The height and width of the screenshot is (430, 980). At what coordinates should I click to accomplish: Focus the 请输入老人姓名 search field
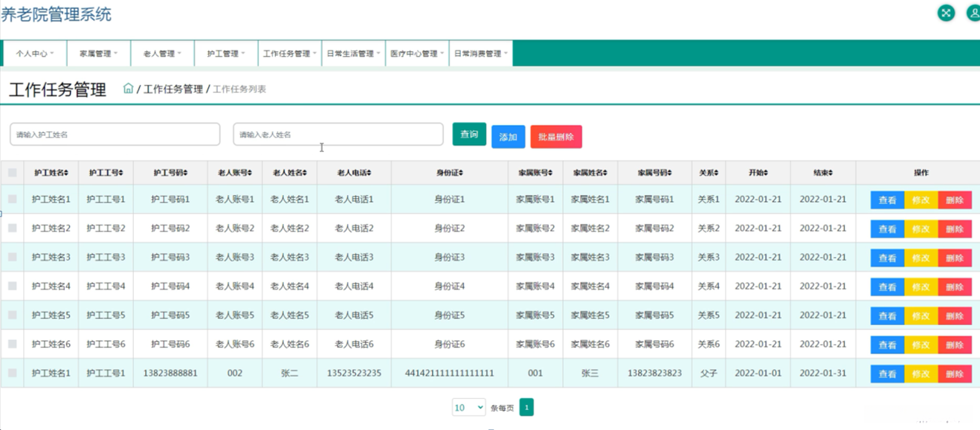pos(338,135)
